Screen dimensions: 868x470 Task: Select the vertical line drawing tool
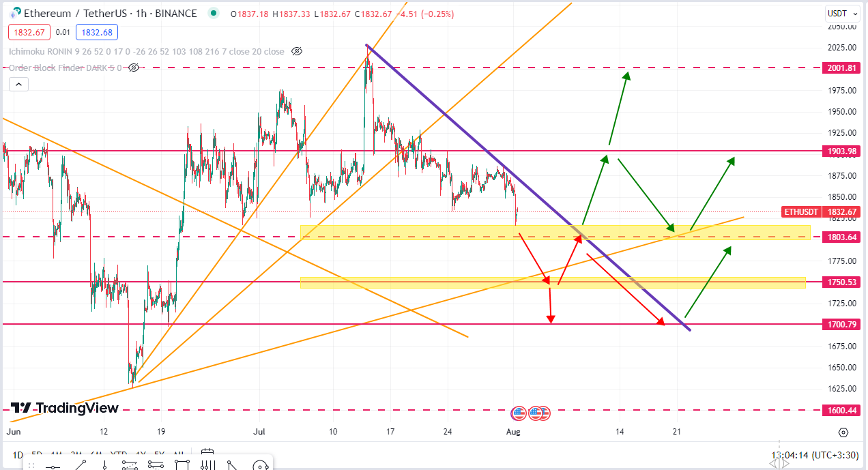coord(104,465)
